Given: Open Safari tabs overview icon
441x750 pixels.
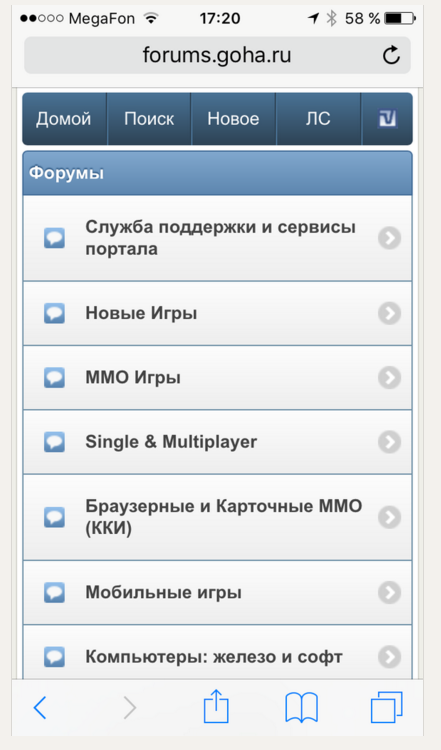Looking at the screenshot, I should (386, 707).
